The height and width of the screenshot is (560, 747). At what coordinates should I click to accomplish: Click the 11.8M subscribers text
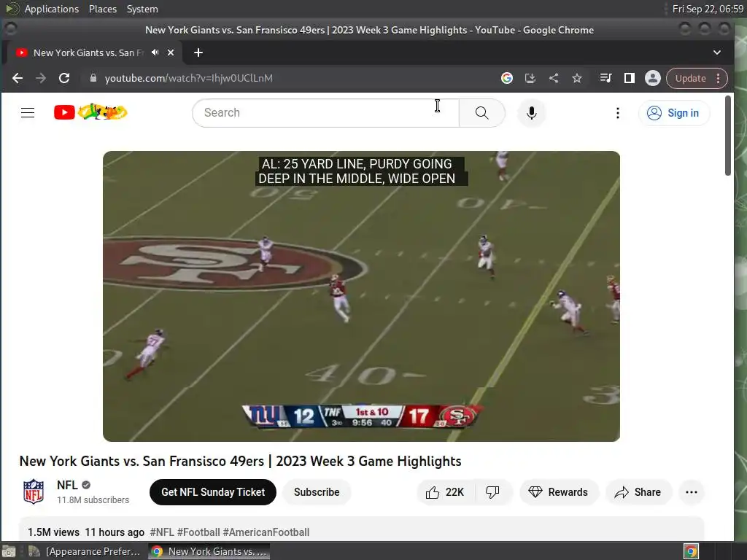(93, 500)
